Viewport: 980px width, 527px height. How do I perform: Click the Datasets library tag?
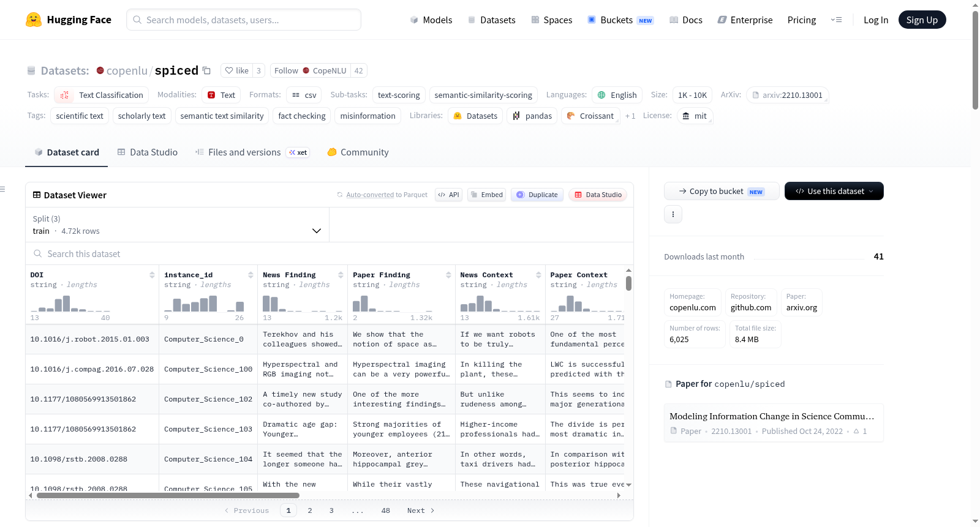pyautogui.click(x=475, y=116)
